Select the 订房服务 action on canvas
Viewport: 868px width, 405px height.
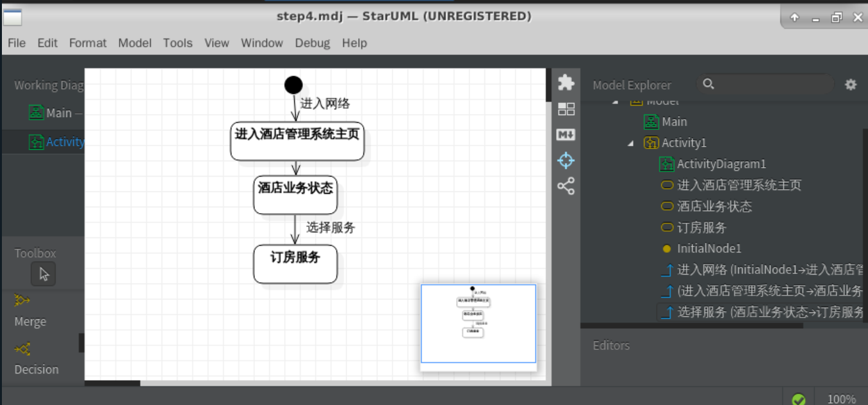tap(295, 264)
